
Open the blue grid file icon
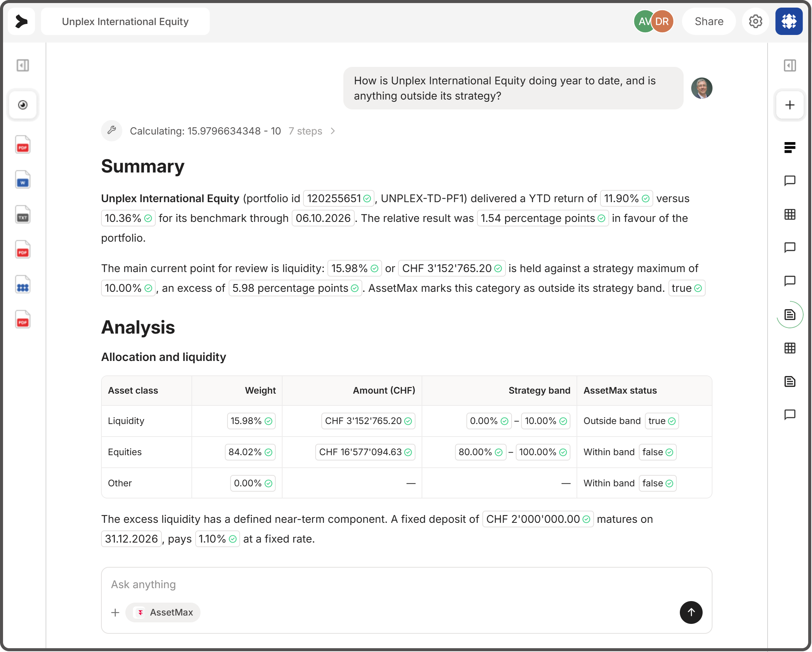pyautogui.click(x=23, y=285)
